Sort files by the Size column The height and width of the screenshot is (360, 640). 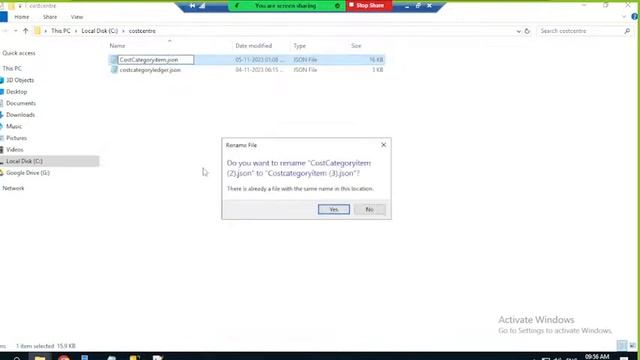coord(356,46)
